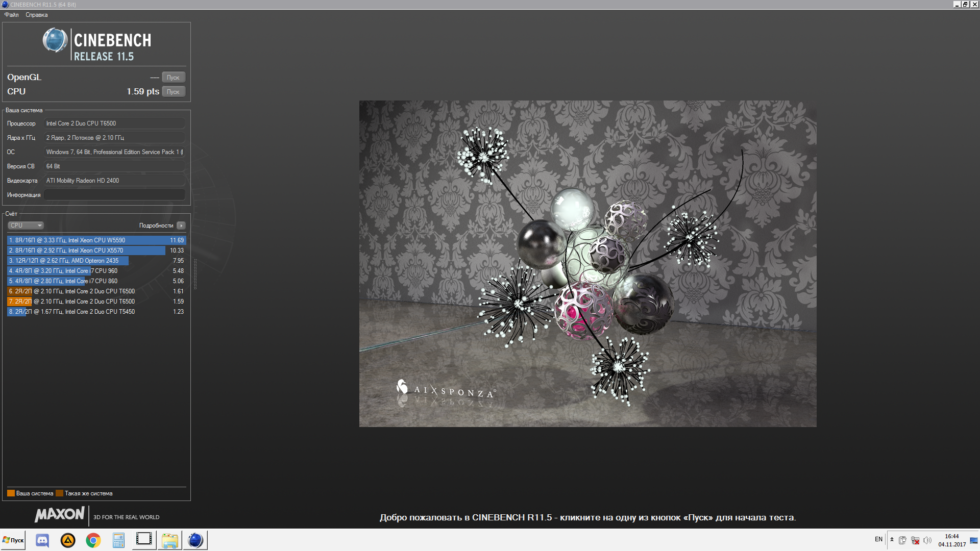This screenshot has height=551, width=980.
Task: Open the Calculator taskbar icon
Action: pyautogui.click(x=118, y=540)
